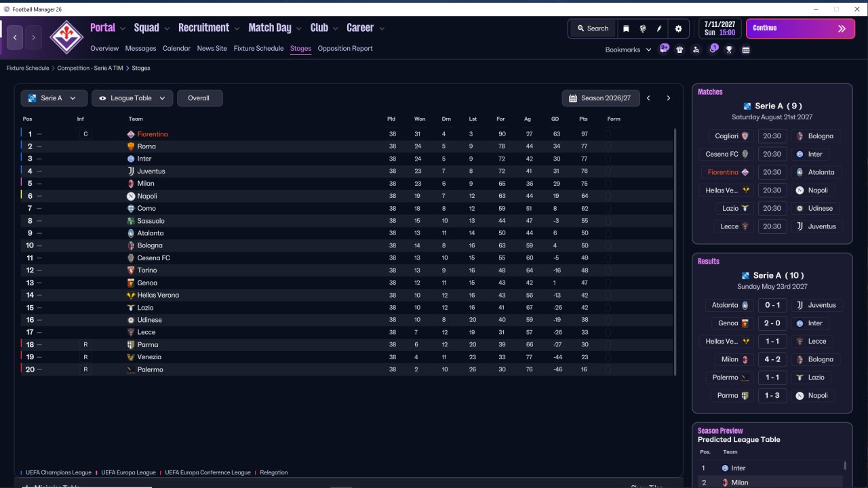Screen dimensions: 868x488
Task: Open the player search bookmark shortcut
Action: click(x=696, y=49)
